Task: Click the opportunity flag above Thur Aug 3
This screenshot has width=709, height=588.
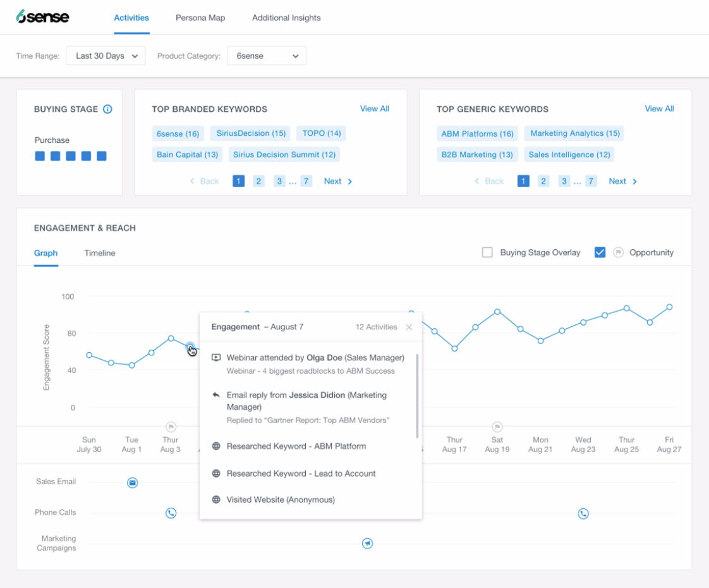Action: pyautogui.click(x=171, y=427)
